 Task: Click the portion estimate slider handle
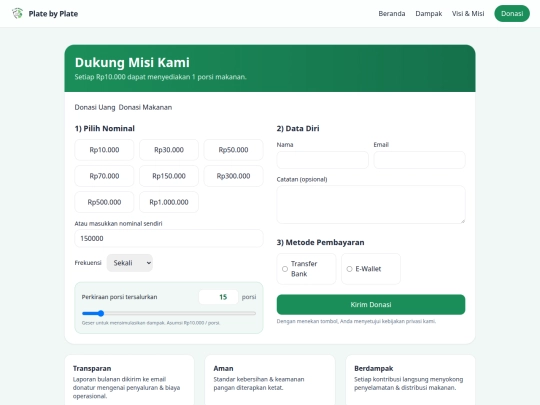click(x=101, y=313)
